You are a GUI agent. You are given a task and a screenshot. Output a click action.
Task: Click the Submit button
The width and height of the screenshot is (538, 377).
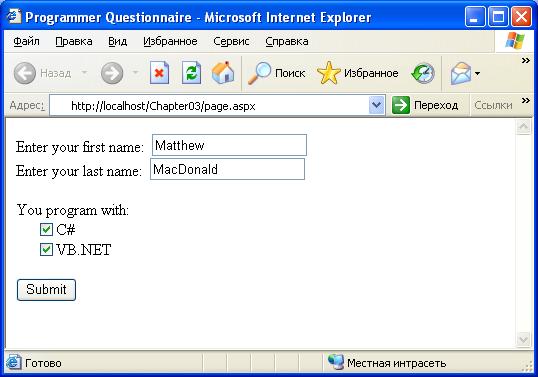pyautogui.click(x=46, y=290)
